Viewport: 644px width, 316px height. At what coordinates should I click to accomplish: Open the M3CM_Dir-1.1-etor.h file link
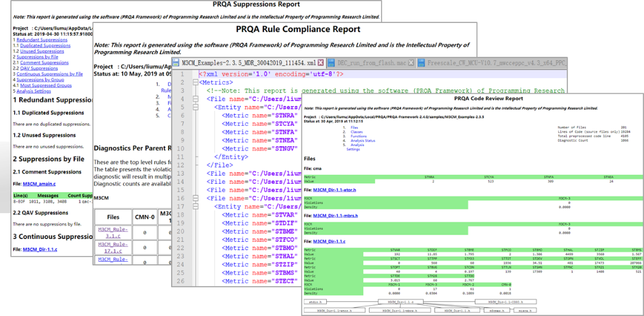(x=334, y=190)
